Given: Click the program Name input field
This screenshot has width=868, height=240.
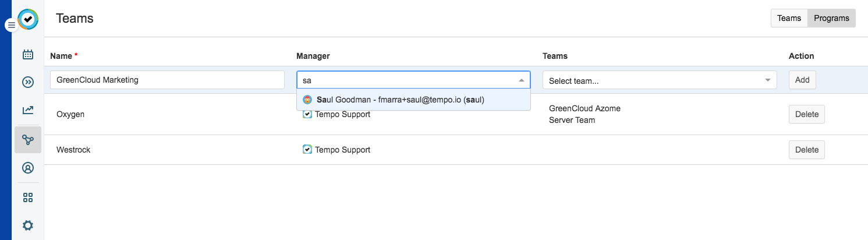Looking at the screenshot, I should [x=167, y=80].
